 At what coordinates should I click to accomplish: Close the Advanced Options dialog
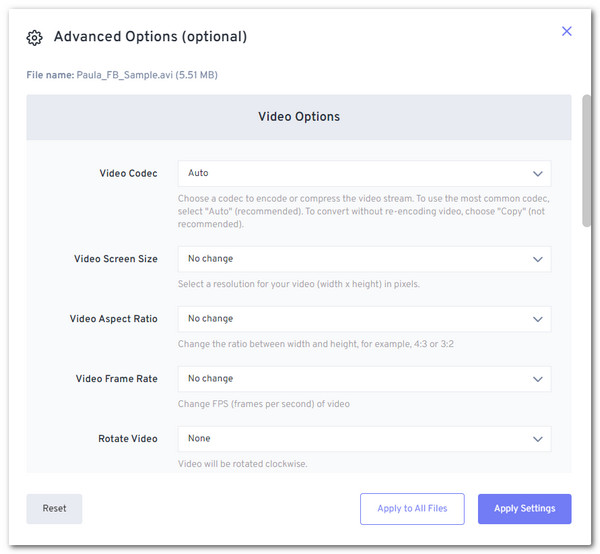click(x=566, y=31)
